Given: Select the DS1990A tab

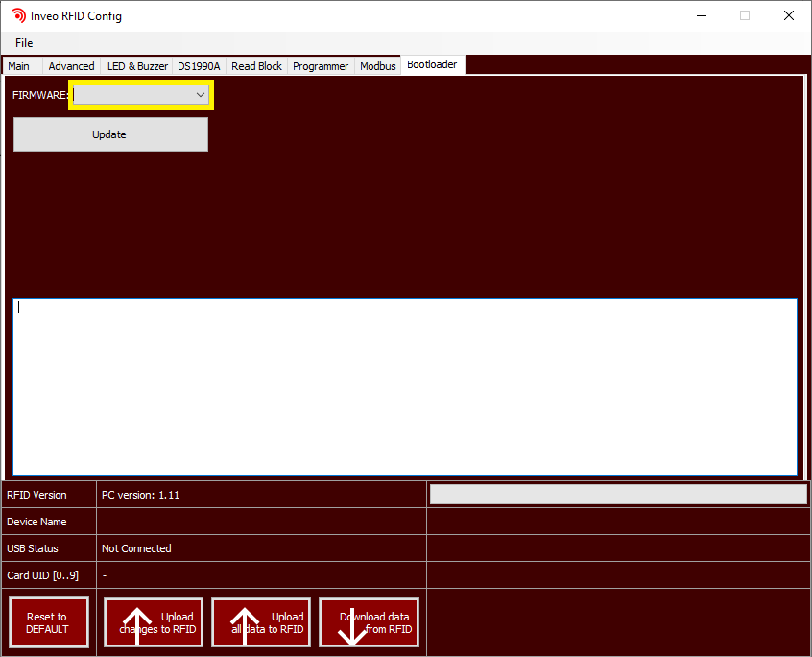Looking at the screenshot, I should [199, 66].
